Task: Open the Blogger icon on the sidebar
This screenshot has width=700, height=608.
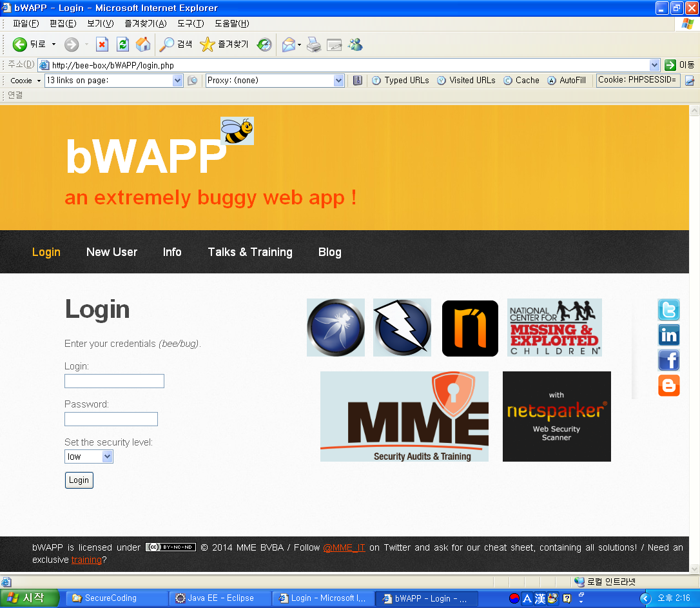Action: 669,386
